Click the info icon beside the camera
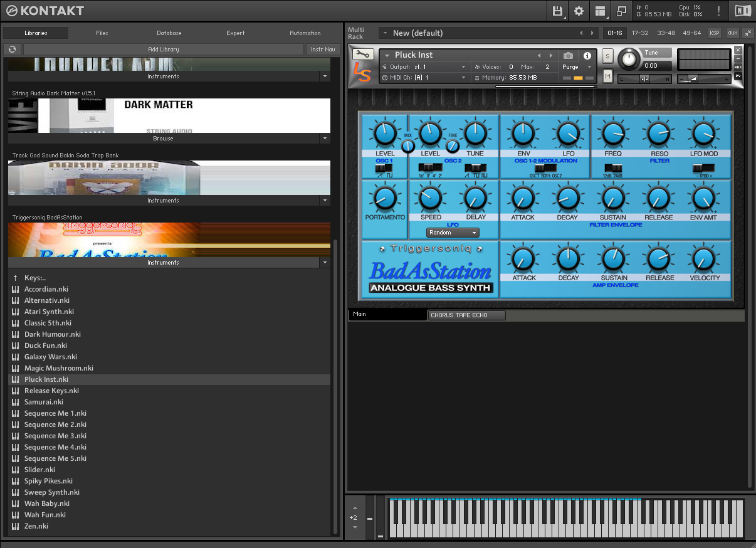Image resolution: width=756 pixels, height=548 pixels. point(587,56)
